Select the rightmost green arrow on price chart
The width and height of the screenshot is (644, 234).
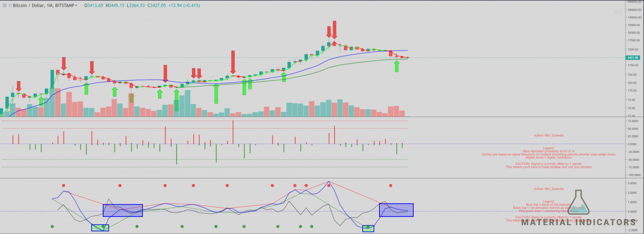[x=397, y=66]
